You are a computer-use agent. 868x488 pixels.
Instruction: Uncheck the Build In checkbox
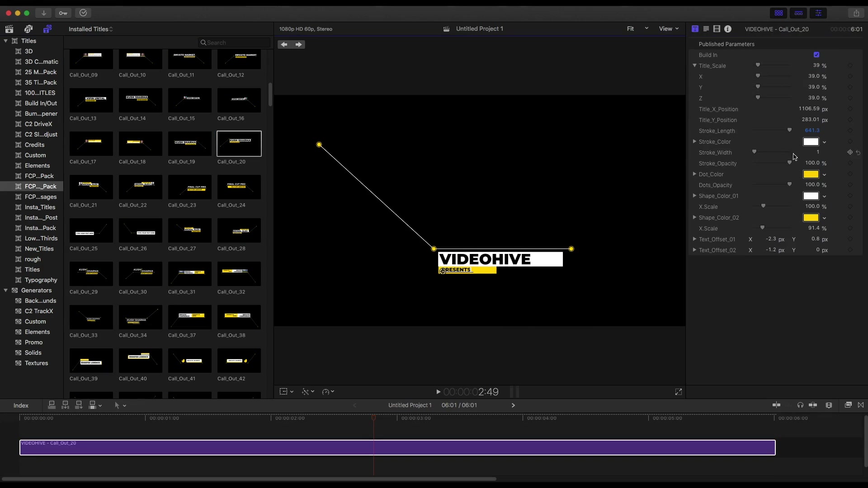(x=816, y=55)
